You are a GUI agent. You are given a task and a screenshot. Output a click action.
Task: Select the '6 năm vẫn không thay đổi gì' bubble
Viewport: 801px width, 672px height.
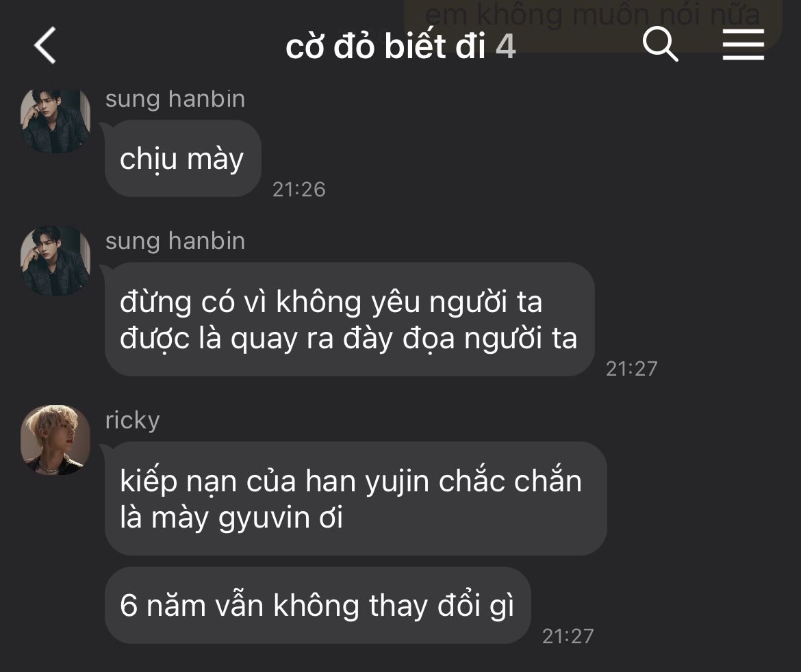pos(318,606)
